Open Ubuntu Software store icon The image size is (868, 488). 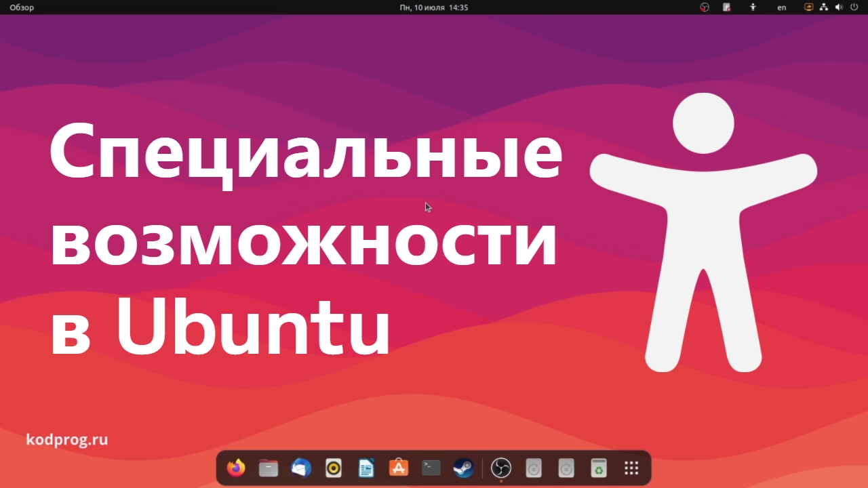point(399,468)
